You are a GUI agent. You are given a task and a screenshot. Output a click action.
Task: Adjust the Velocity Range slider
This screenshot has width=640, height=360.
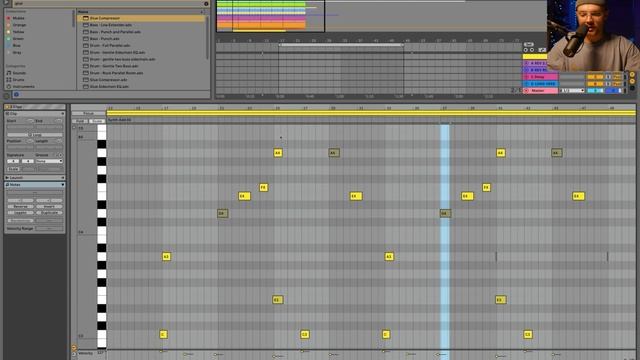(49, 229)
